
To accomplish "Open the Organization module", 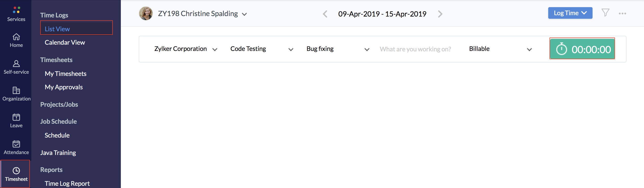I will (16, 94).
